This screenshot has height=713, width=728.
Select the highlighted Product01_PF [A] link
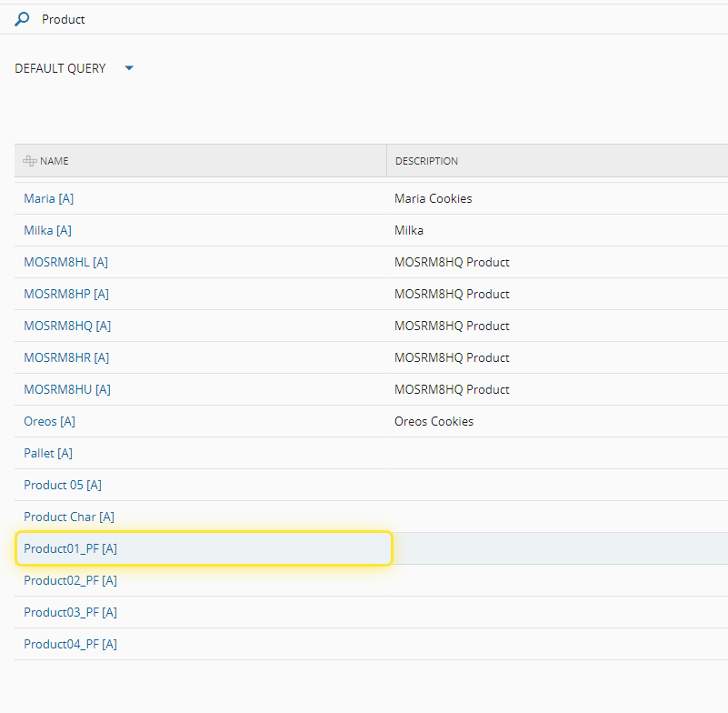click(x=71, y=548)
